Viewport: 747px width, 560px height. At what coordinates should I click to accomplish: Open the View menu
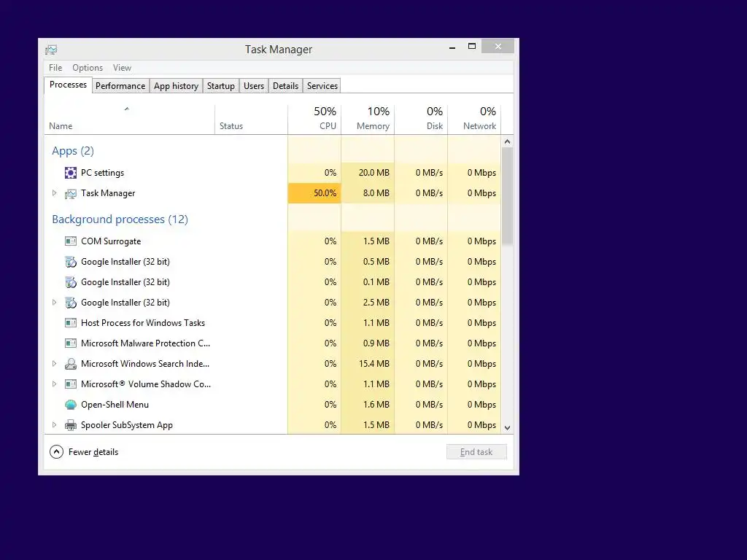pos(122,68)
